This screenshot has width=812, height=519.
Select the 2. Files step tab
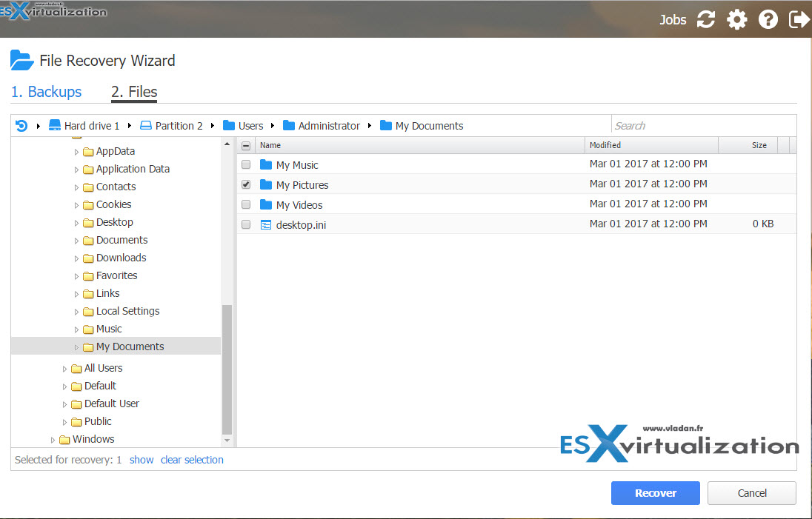tap(134, 92)
